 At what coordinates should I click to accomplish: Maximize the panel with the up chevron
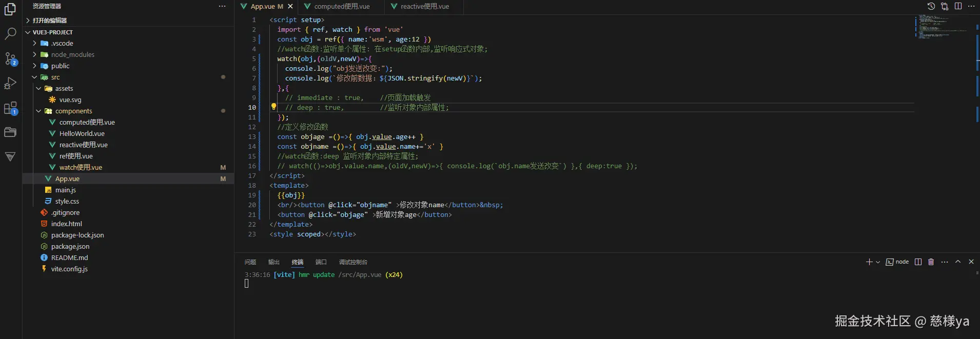point(958,262)
